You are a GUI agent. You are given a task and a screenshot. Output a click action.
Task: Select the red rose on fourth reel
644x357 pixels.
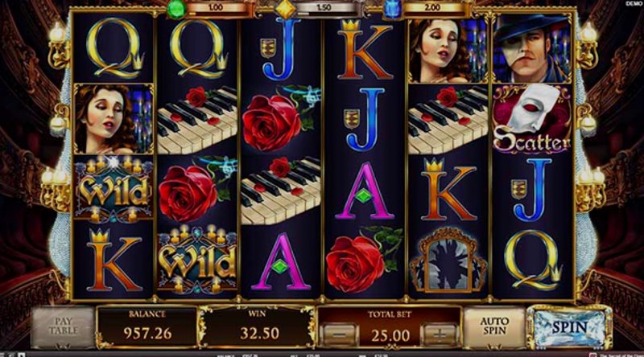click(x=362, y=259)
